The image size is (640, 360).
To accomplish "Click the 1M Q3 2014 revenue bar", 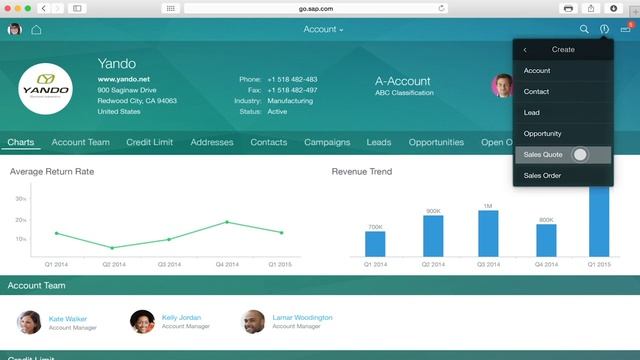I will coord(488,233).
